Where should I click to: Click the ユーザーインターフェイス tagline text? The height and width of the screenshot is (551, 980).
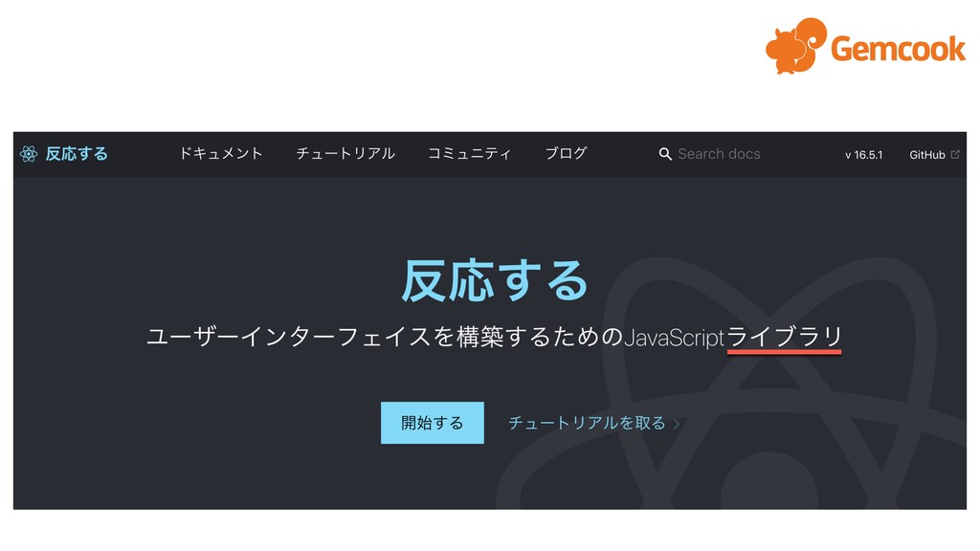click(495, 338)
